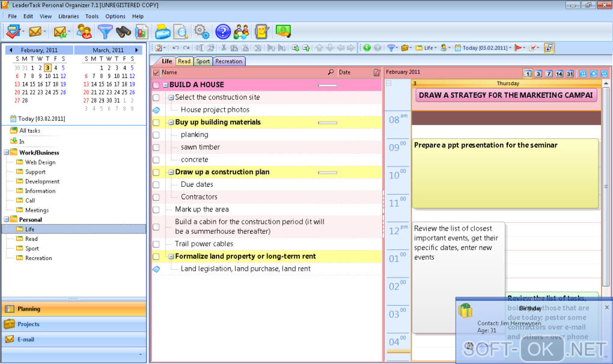This screenshot has height=364, width=613.
Task: Click the blue question mark help icon
Action: 223,32
